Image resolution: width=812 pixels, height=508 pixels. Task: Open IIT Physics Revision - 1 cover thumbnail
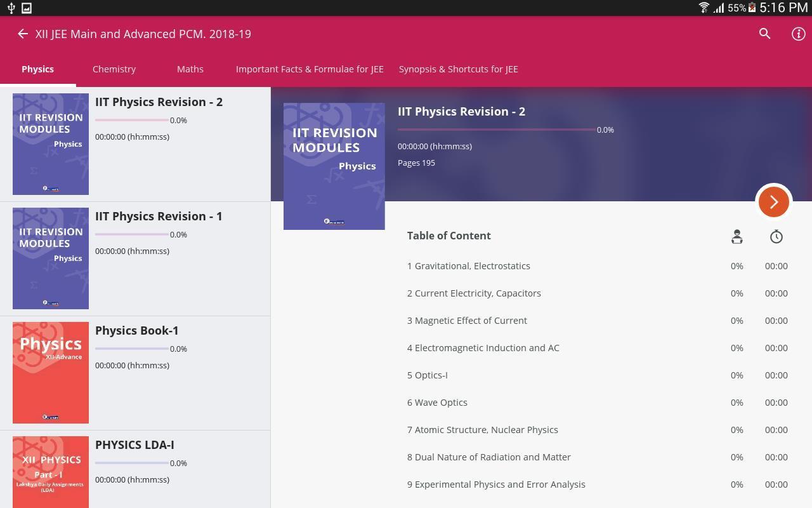click(51, 258)
